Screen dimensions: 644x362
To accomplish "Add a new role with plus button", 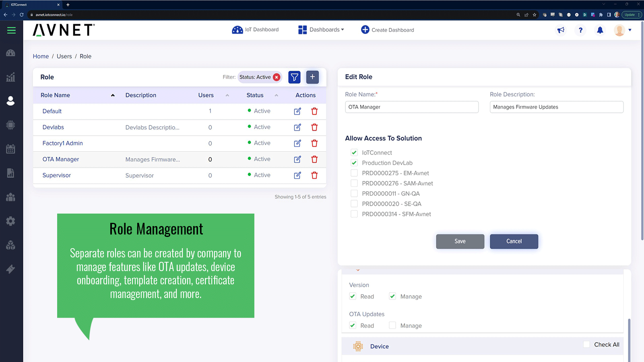I will [x=312, y=77].
